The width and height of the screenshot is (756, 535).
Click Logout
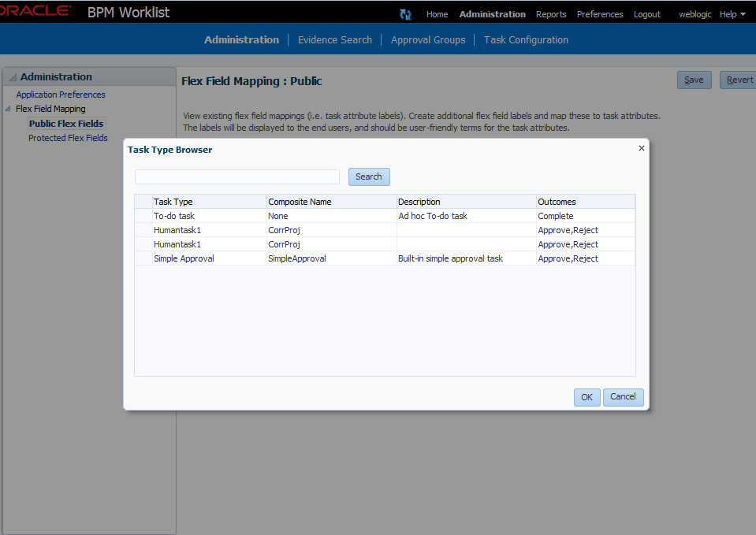[646, 14]
